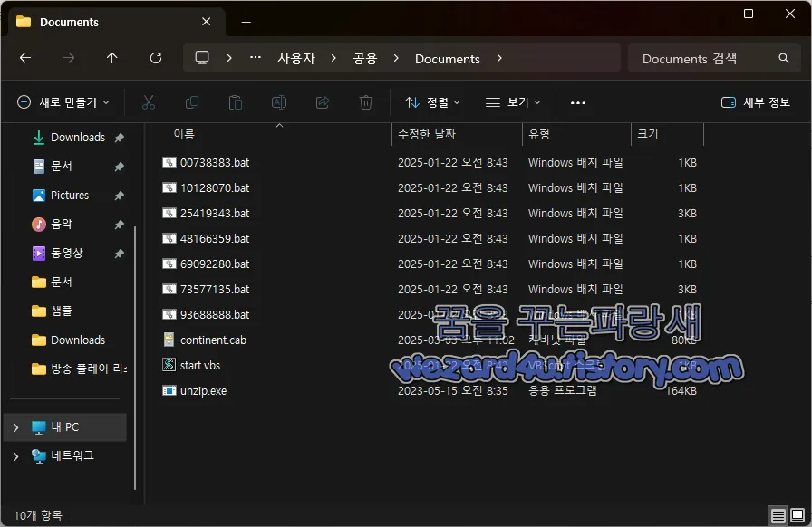Select file start.vbs
This screenshot has height=527, width=812.
[x=191, y=366]
